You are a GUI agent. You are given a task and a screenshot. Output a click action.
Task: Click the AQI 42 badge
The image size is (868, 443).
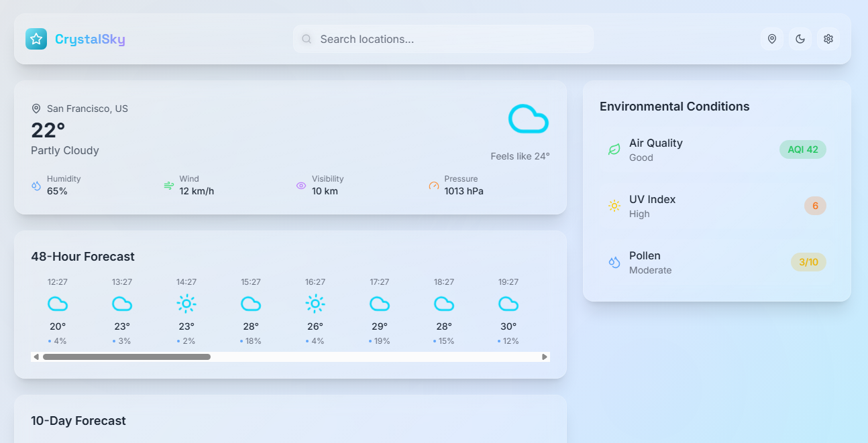pos(802,149)
